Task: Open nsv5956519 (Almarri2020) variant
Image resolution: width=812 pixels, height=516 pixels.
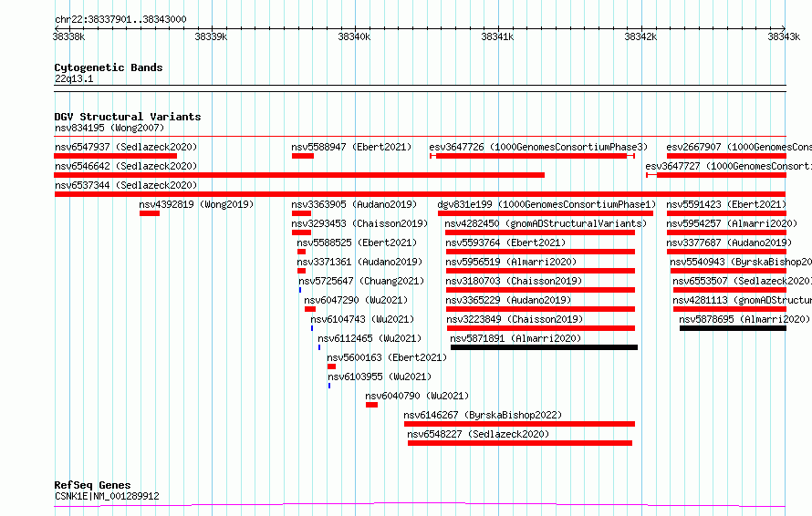Action: tap(511, 262)
